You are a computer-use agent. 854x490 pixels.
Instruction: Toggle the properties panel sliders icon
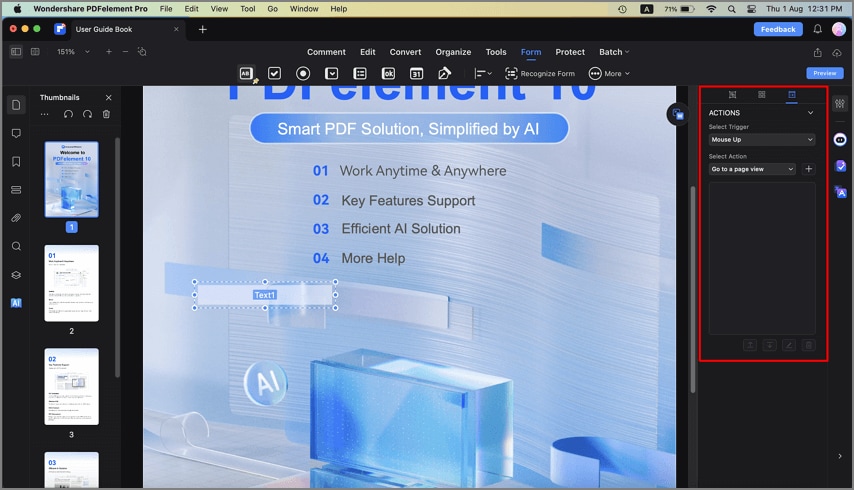click(840, 103)
